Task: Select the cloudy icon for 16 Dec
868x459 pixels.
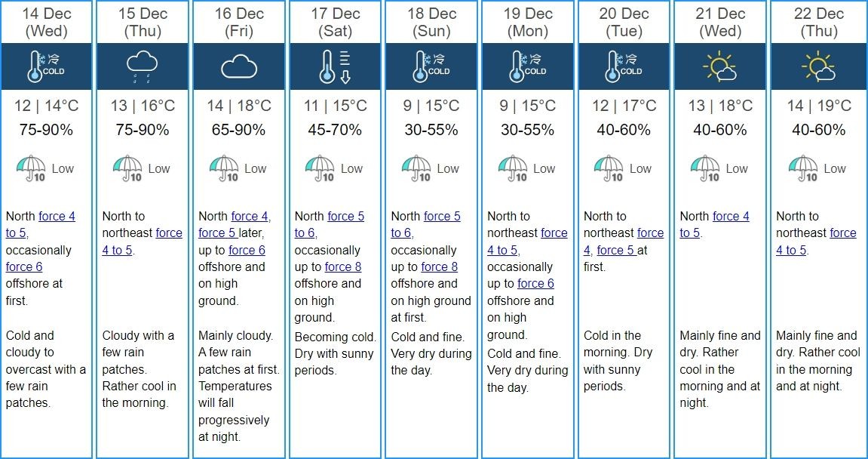Action: pos(238,66)
